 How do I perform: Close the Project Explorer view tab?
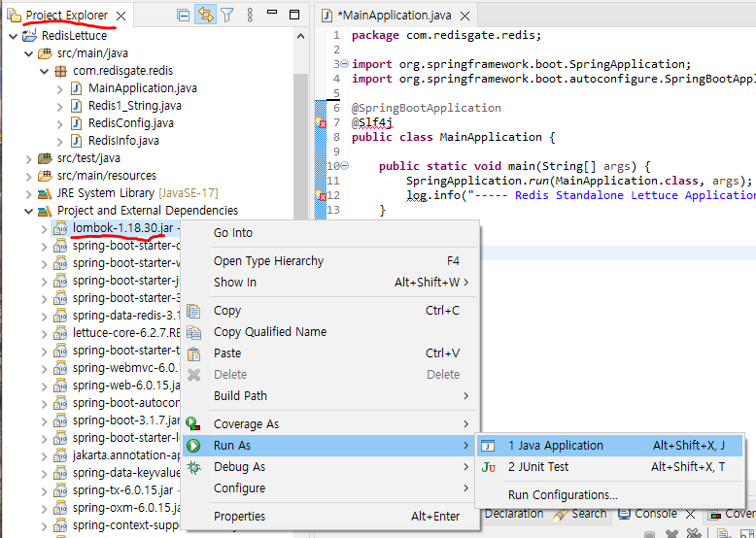[x=120, y=17]
